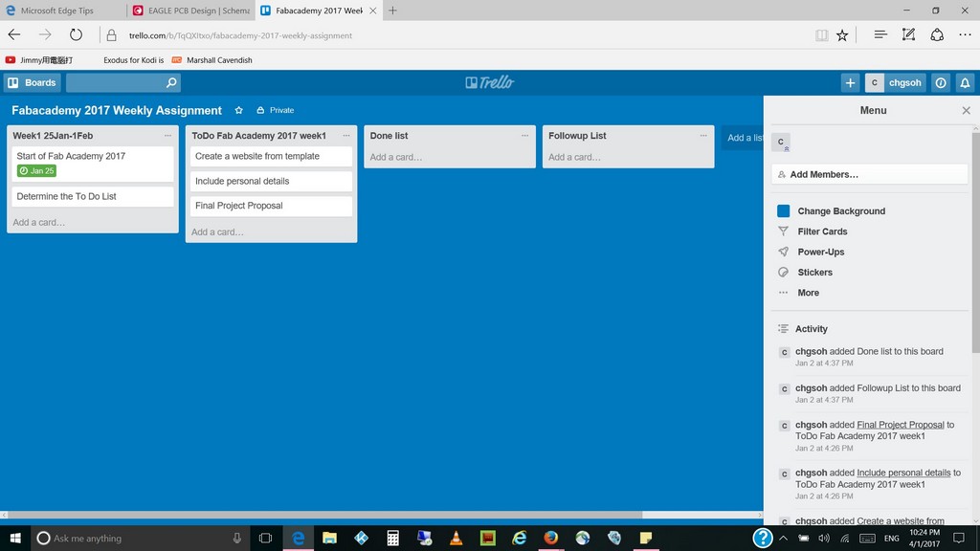This screenshot has height=551, width=980.
Task: Click Add a list button
Action: 743,138
